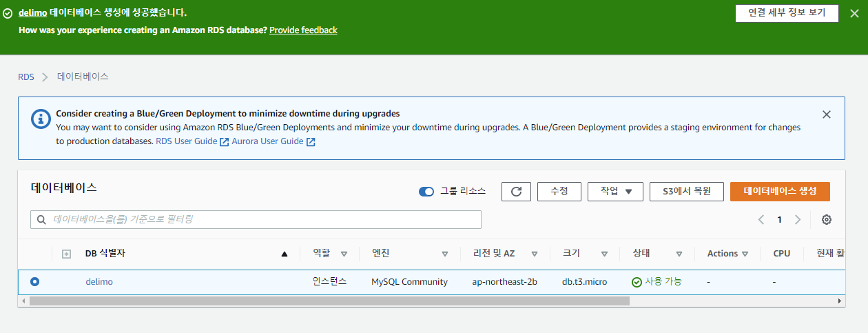Click the CPU column header
This screenshot has width=868, height=333.
(782, 254)
